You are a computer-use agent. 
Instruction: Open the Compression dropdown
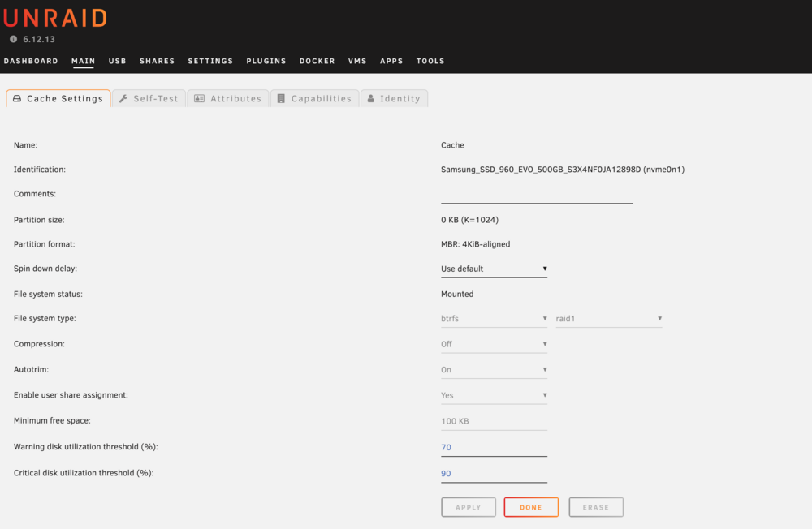[x=494, y=344]
